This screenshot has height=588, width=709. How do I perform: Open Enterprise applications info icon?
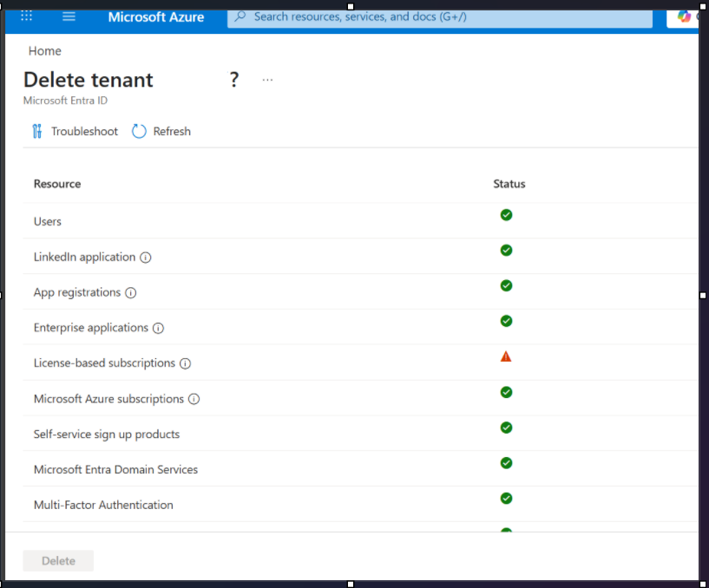pyautogui.click(x=158, y=328)
